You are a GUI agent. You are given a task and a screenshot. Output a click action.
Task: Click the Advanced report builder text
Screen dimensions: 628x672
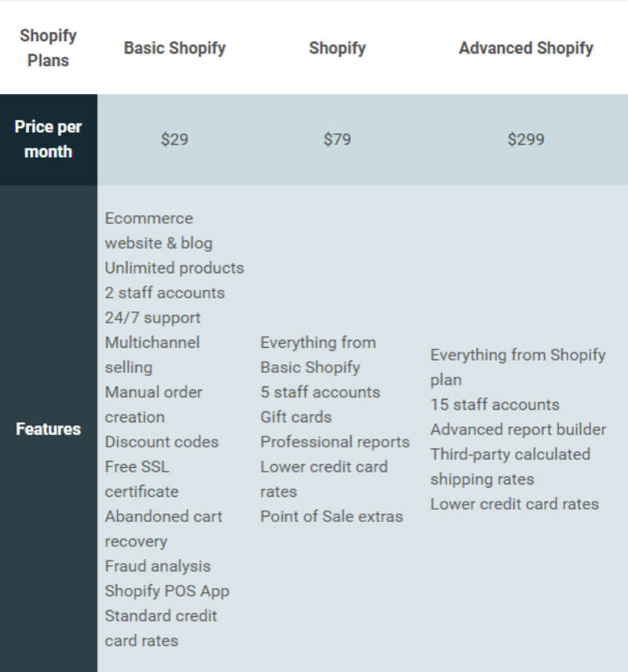(518, 429)
